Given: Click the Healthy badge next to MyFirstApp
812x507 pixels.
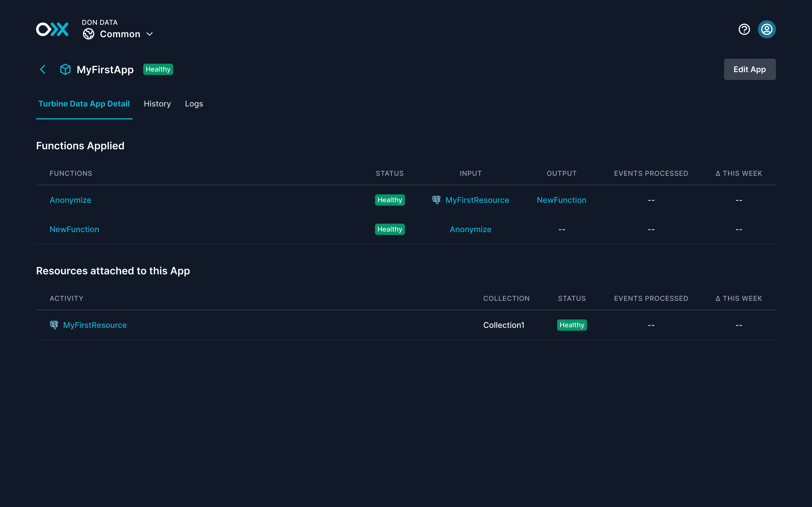Looking at the screenshot, I should pos(158,69).
